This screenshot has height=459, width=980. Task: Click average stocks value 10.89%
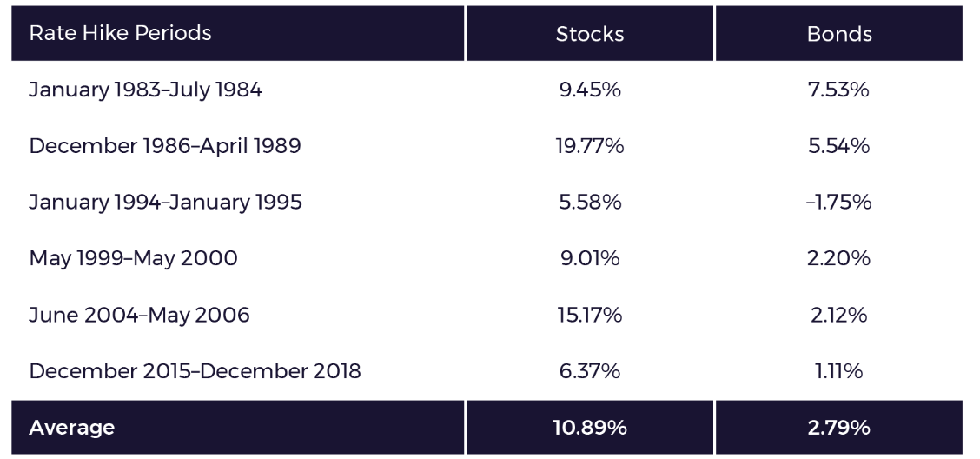589,428
